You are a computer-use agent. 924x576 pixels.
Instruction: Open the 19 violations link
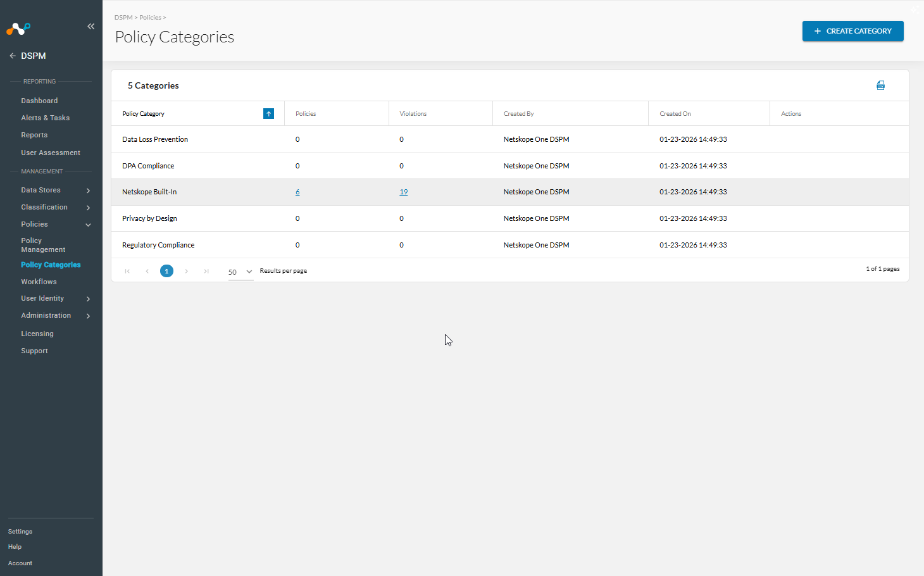click(x=404, y=192)
